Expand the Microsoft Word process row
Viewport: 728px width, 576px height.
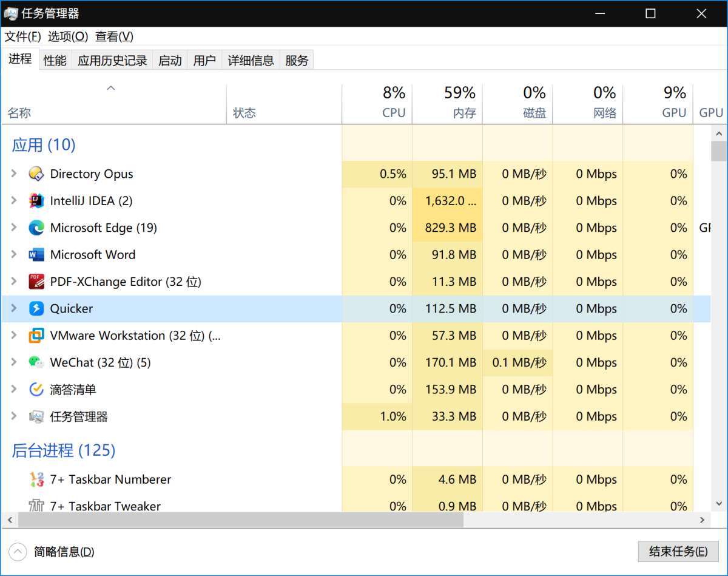14,255
